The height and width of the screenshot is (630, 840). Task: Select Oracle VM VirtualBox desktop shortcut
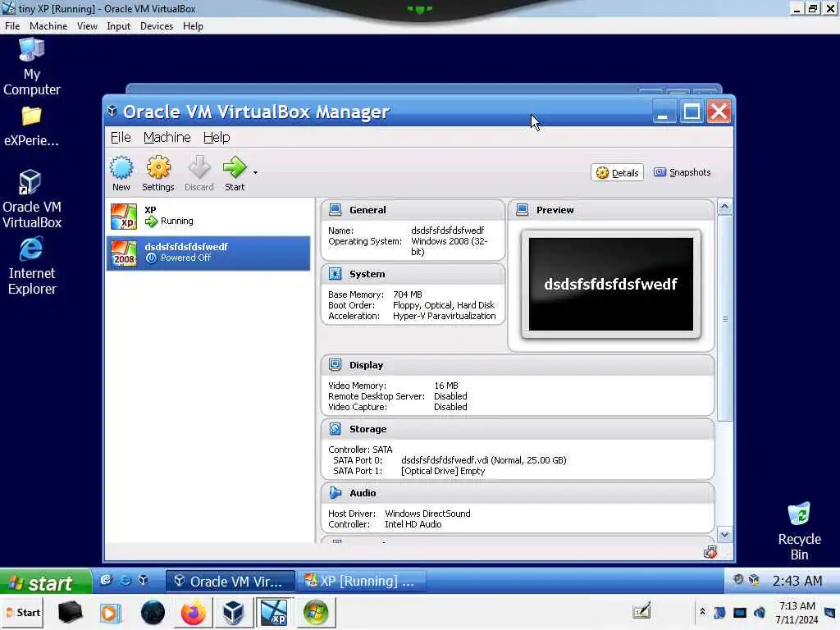coord(32,199)
